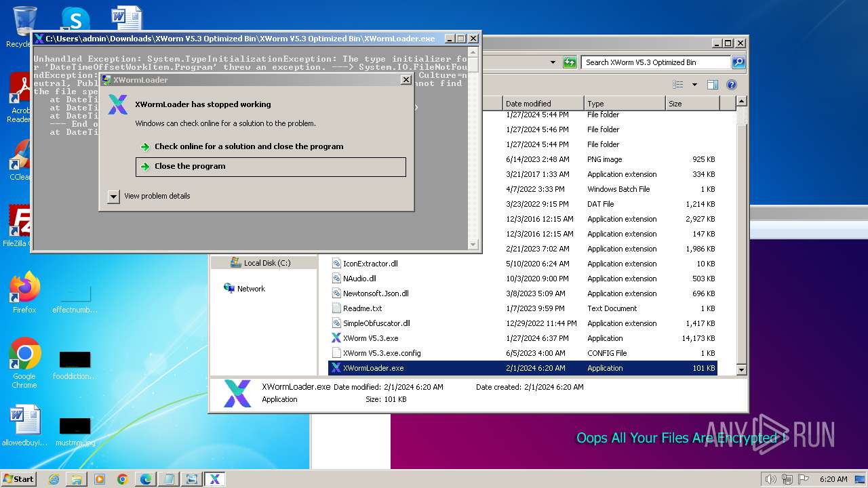868x488 pixels.
Task: Select 'XWorm V5.3.exe' in the file list
Action: click(x=370, y=338)
